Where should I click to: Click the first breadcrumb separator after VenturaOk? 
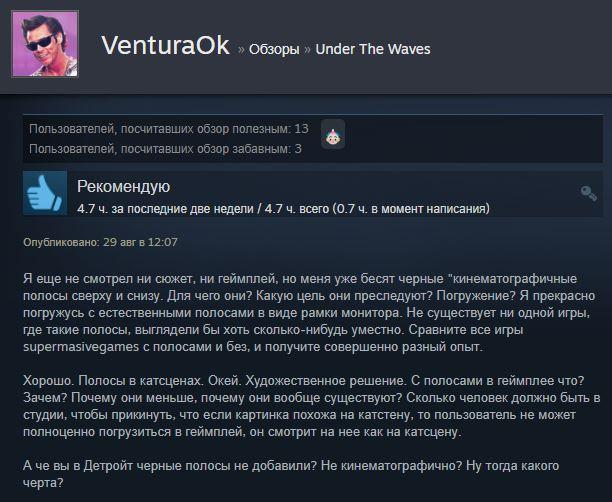coord(241,50)
